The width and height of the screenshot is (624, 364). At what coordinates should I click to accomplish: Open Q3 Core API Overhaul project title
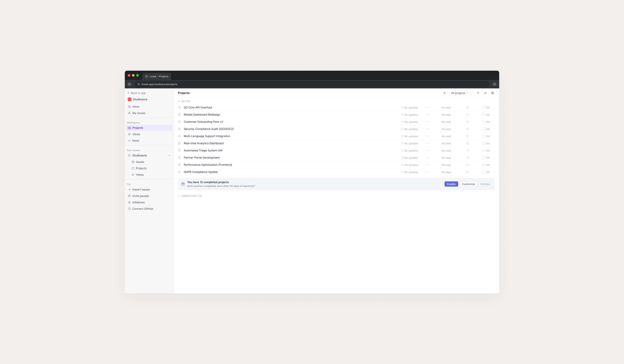coord(198,107)
